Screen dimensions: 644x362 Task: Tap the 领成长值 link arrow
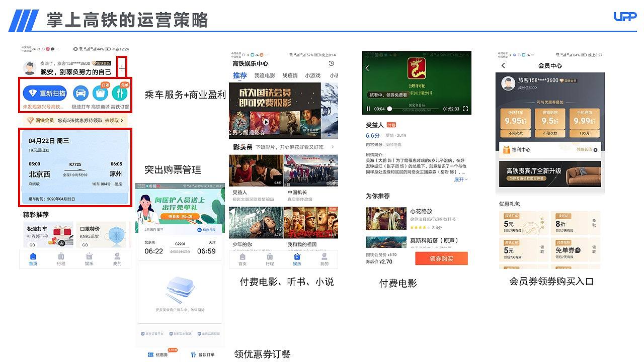[x=596, y=150]
